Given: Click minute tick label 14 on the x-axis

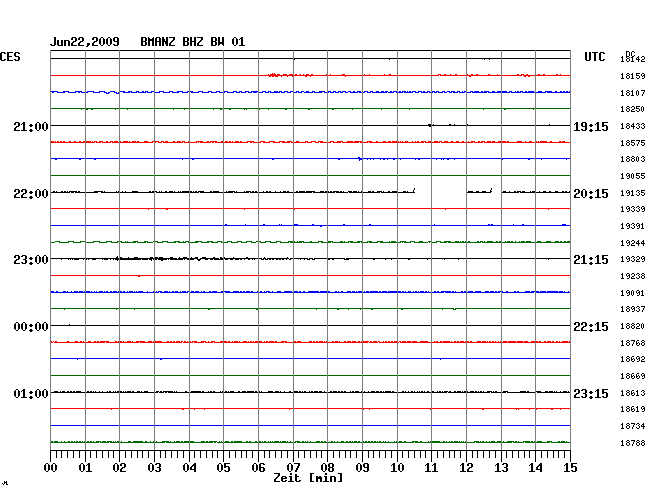Looking at the screenshot, I should pos(535,468).
